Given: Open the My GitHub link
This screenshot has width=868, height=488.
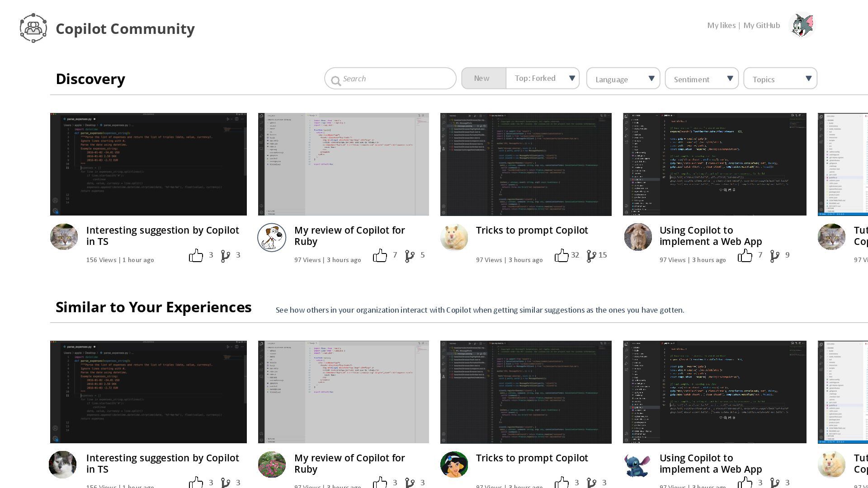Looking at the screenshot, I should [761, 25].
